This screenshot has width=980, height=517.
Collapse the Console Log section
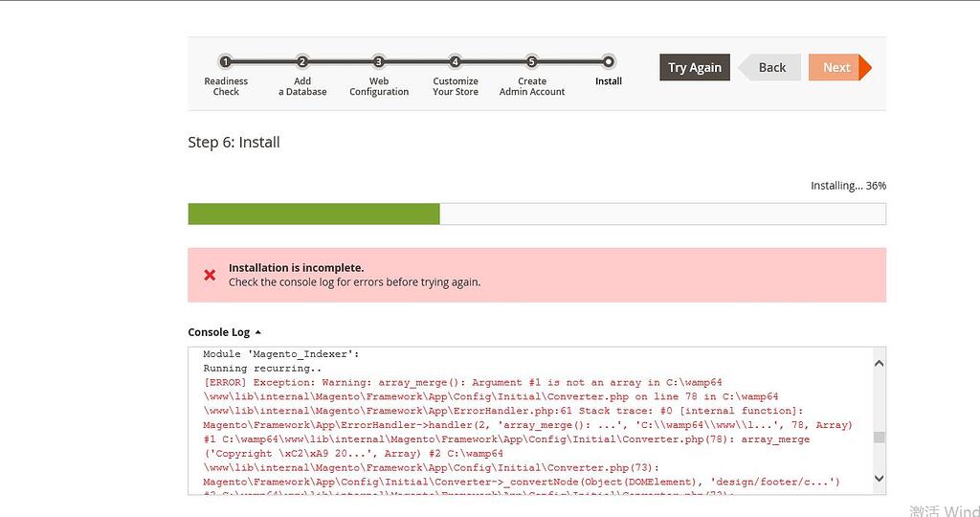(x=224, y=332)
